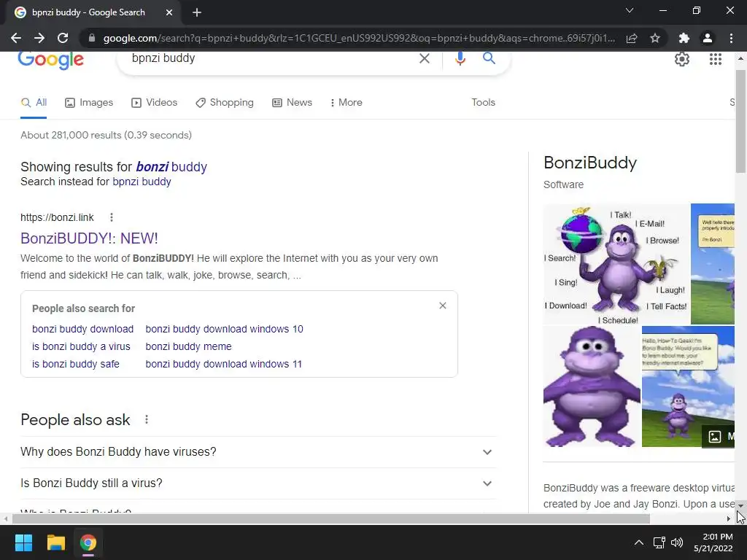Focus the Chrome address bar URL

pyautogui.click(x=358, y=38)
